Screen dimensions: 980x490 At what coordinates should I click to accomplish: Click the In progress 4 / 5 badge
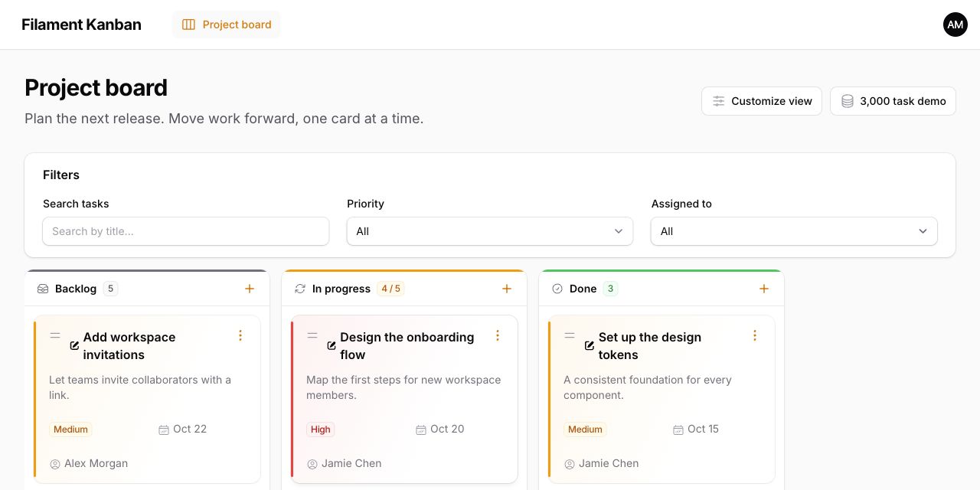(390, 289)
